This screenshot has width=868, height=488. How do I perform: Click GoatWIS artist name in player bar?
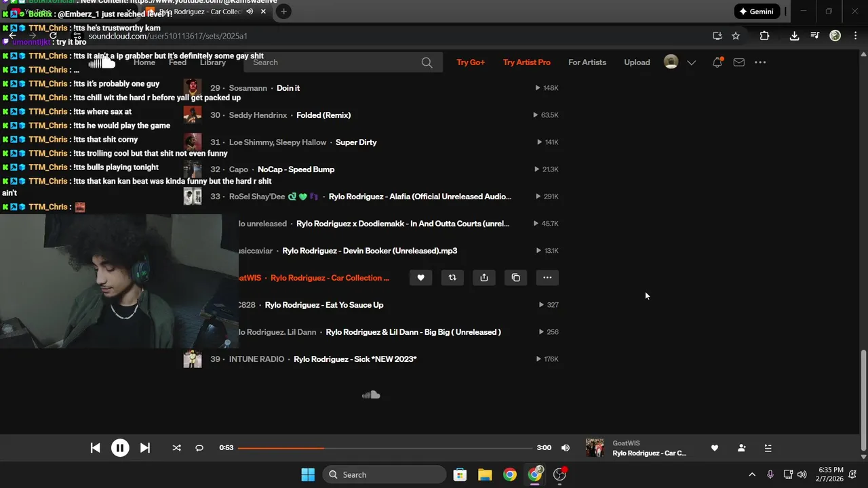(x=626, y=443)
